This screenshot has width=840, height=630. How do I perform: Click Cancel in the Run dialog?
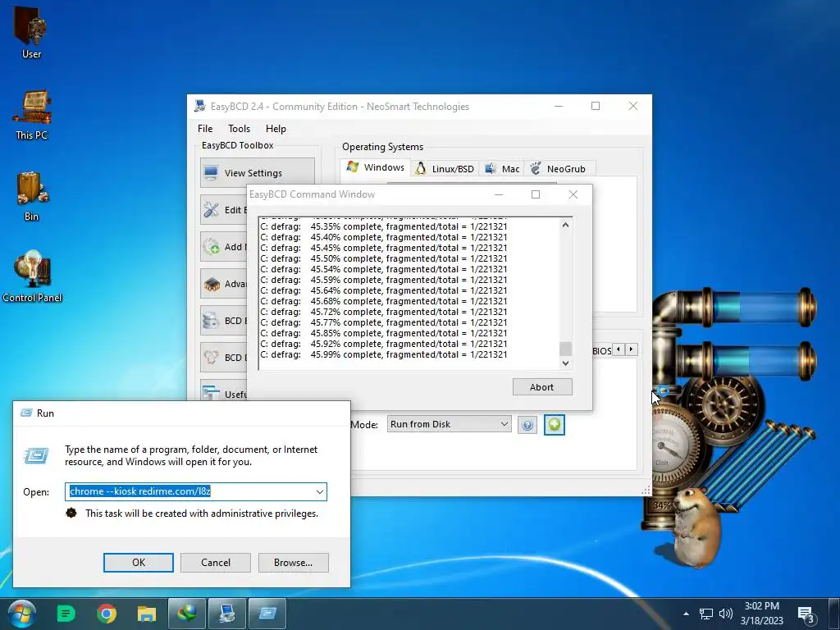[216, 563]
